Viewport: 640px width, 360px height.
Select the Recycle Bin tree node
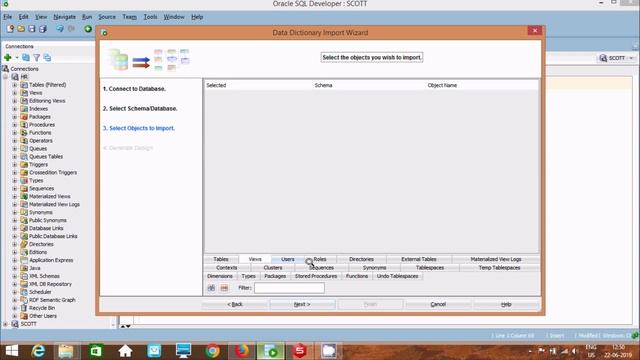[x=42, y=308]
